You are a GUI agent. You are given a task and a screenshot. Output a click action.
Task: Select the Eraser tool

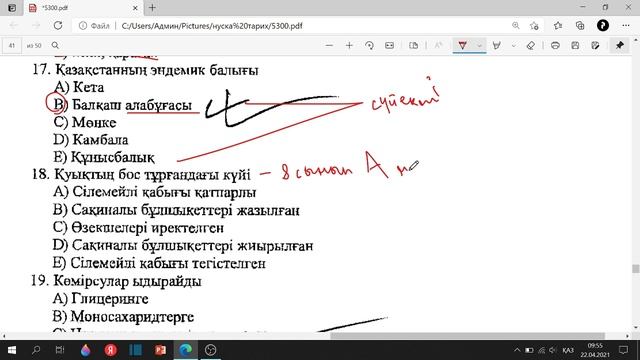point(531,45)
